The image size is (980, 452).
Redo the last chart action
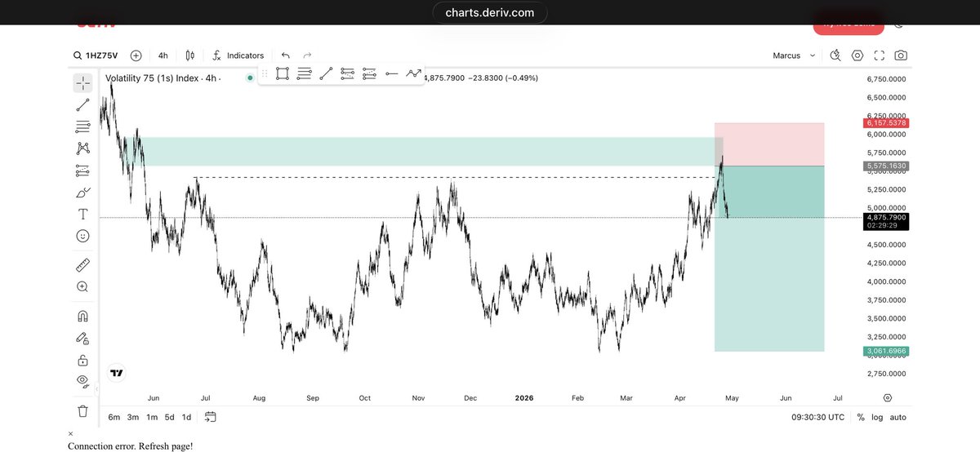(308, 55)
